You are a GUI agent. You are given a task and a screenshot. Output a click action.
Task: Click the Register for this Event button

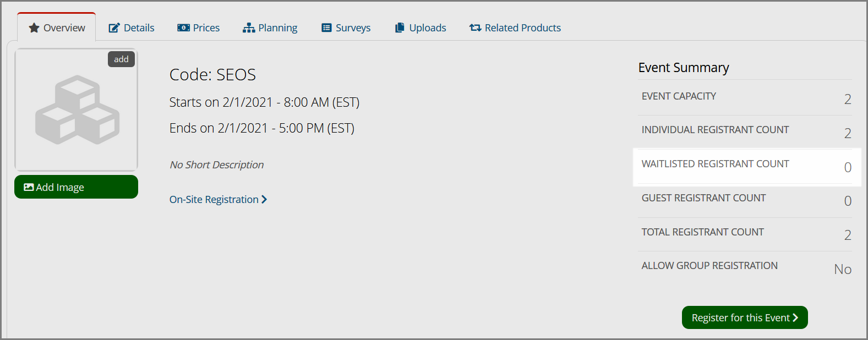click(745, 317)
